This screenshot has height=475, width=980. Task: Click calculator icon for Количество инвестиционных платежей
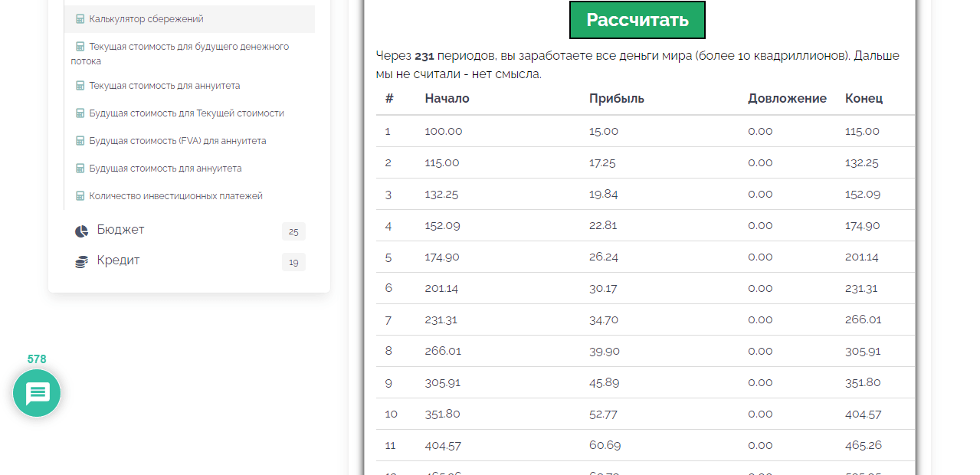[x=79, y=195]
